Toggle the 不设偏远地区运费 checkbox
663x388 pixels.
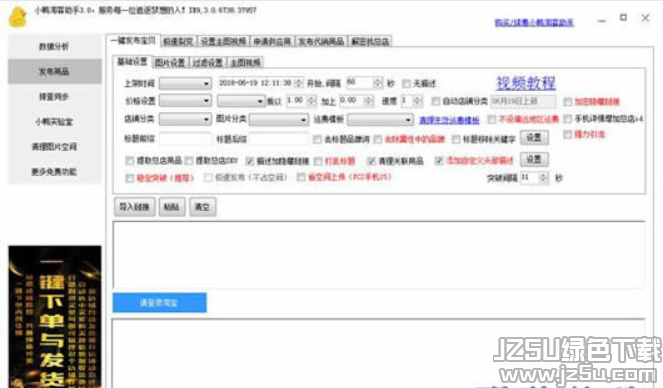pos(491,120)
